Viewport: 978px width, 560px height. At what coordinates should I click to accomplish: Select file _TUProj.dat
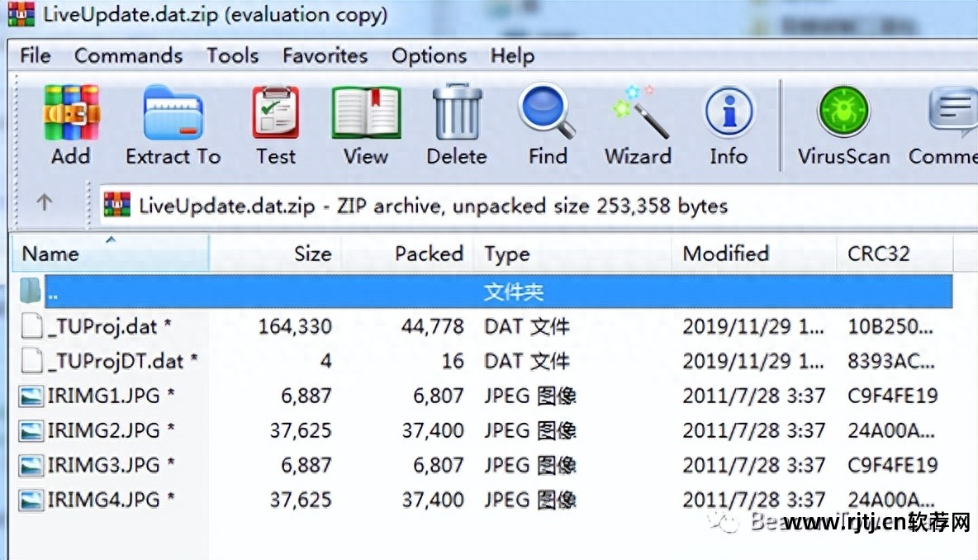109,326
